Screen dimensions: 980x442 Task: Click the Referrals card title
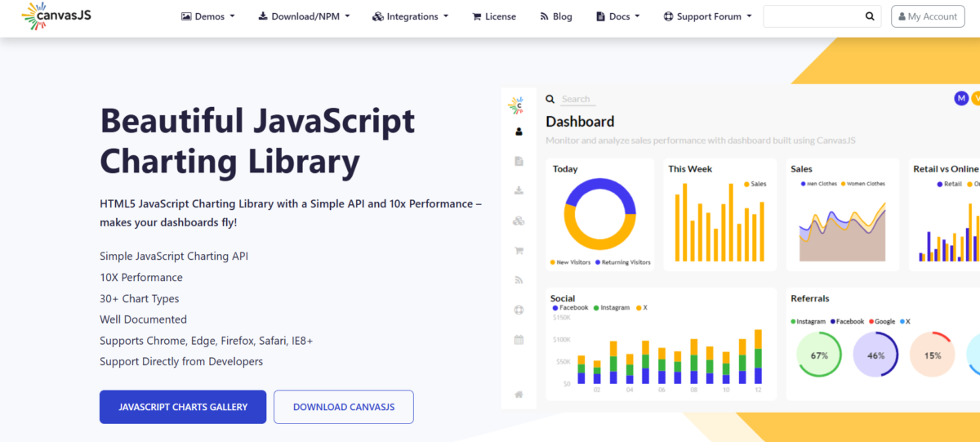[x=810, y=298]
